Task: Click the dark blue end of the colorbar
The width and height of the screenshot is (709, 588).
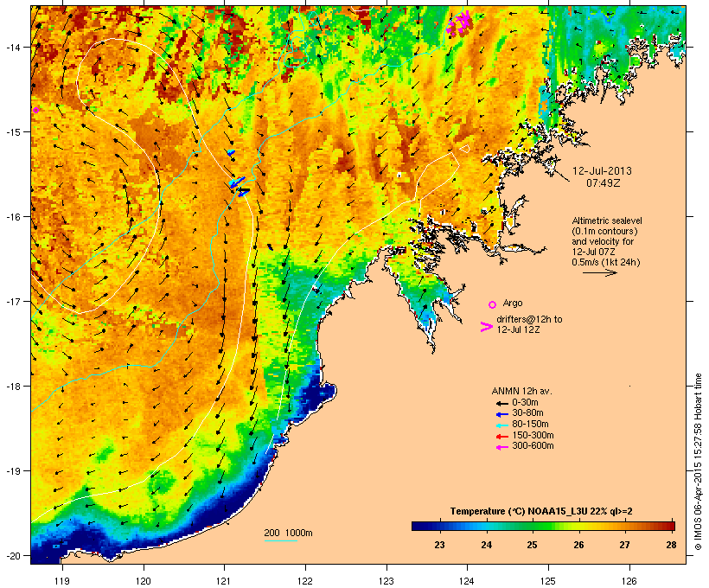Action: 416,526
